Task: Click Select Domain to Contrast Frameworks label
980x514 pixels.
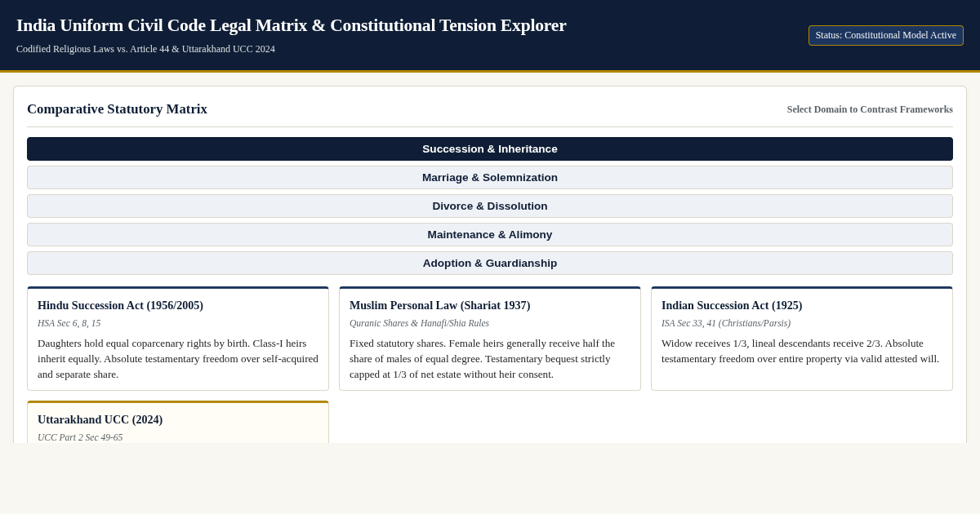Action: 870,109
